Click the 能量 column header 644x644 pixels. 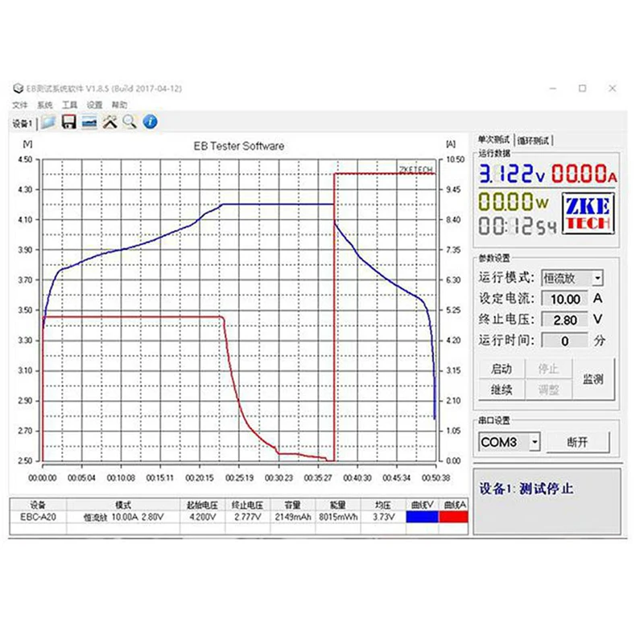[x=338, y=505]
